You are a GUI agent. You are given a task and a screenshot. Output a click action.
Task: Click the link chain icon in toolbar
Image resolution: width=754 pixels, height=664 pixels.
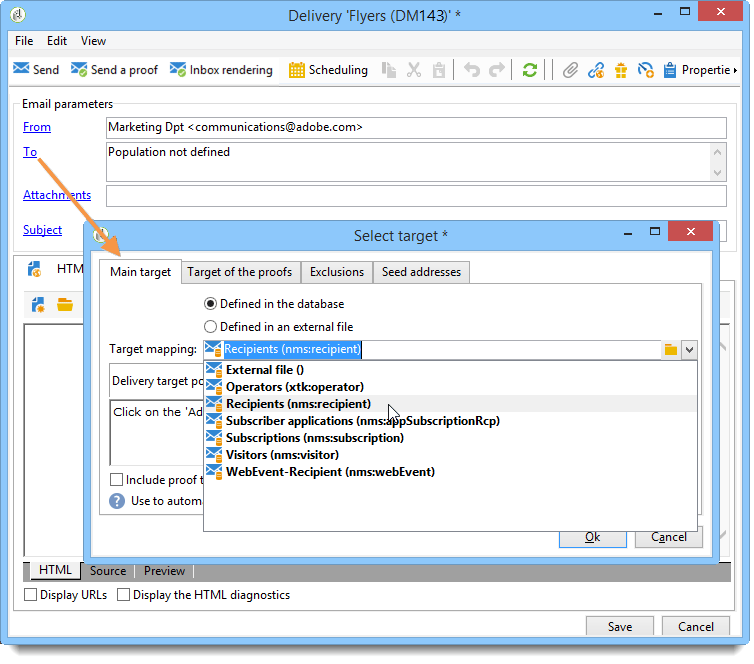click(x=596, y=70)
